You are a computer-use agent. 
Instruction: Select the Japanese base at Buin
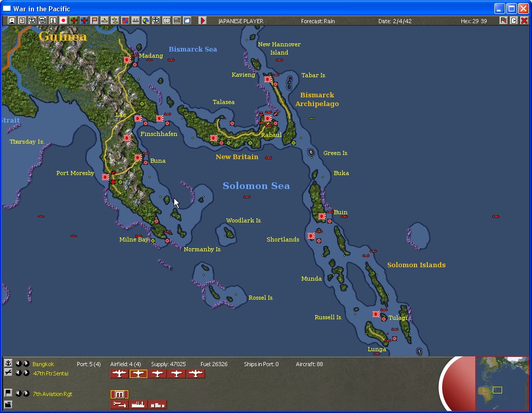click(322, 216)
